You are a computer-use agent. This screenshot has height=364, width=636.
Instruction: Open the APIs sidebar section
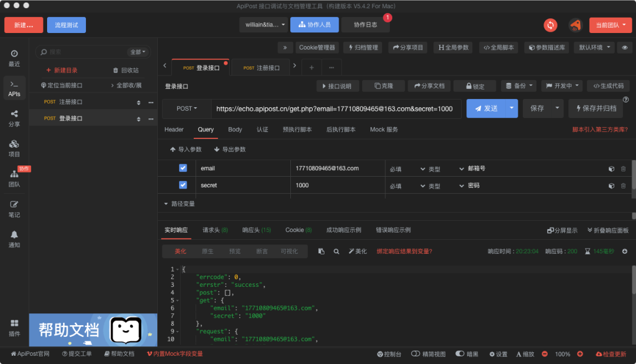[14, 88]
